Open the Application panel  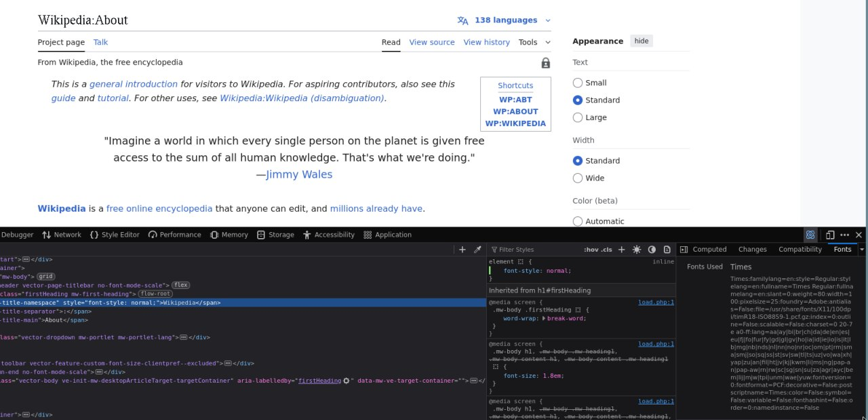(x=388, y=235)
